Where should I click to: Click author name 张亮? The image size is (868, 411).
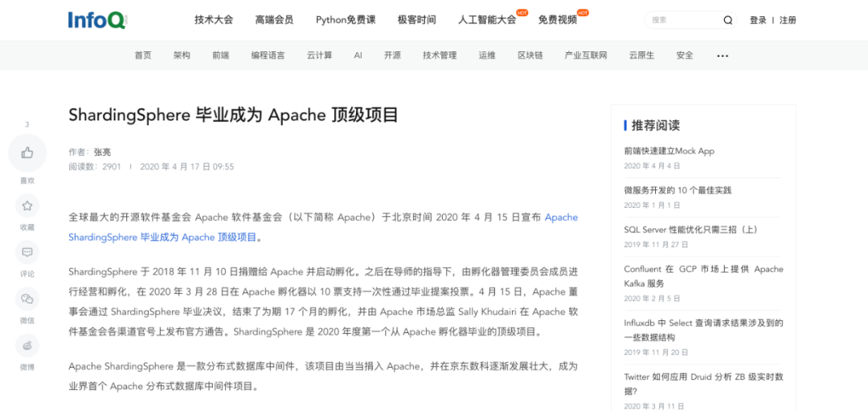(x=102, y=153)
